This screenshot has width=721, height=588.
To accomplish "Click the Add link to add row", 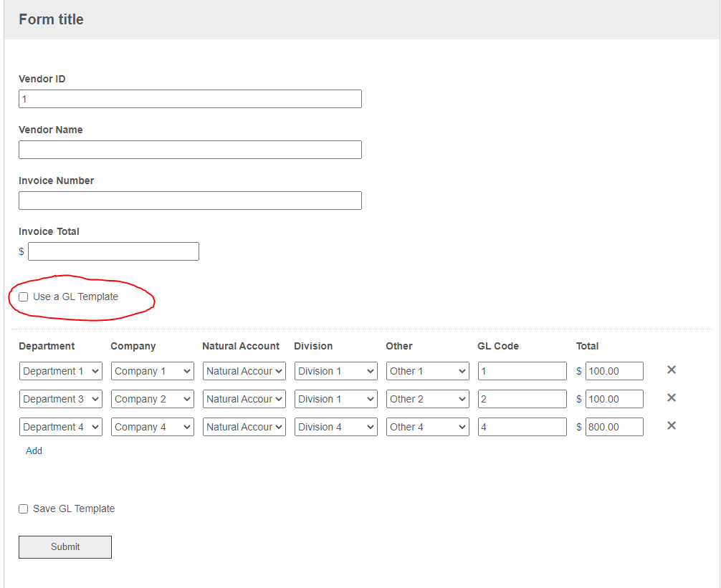I will click(x=34, y=451).
